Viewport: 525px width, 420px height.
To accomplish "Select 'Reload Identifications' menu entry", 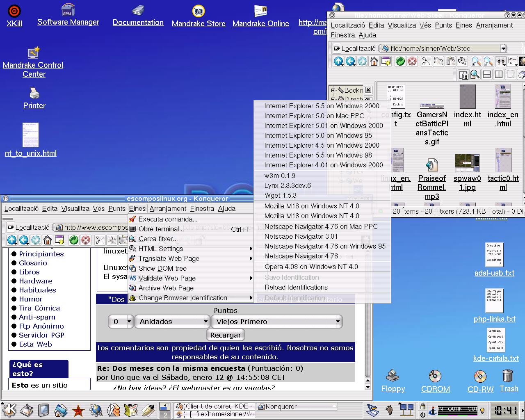I will 322,287.
